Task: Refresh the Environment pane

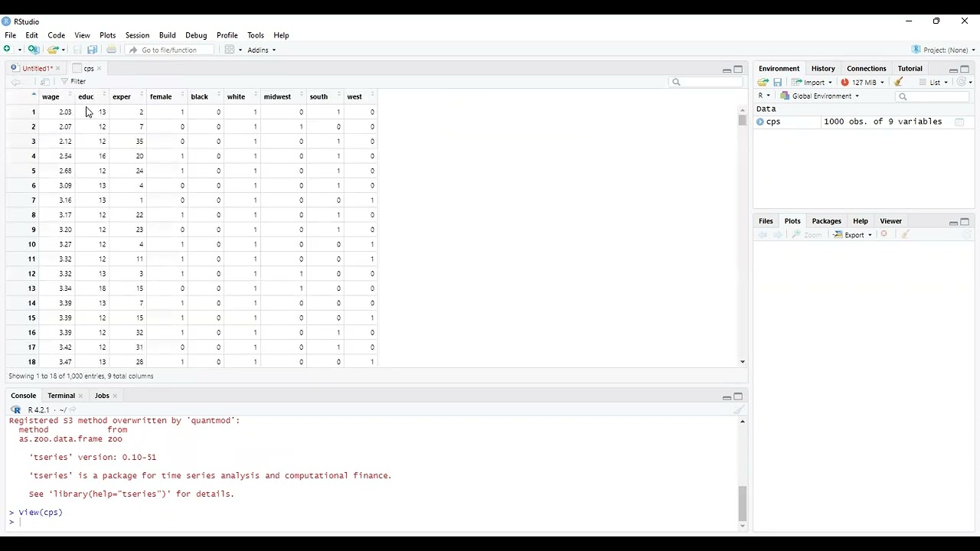Action: pos(962,83)
